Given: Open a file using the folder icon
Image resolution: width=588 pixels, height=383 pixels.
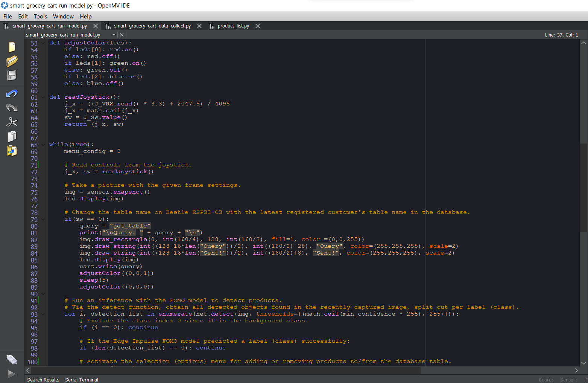Looking at the screenshot, I should (12, 61).
